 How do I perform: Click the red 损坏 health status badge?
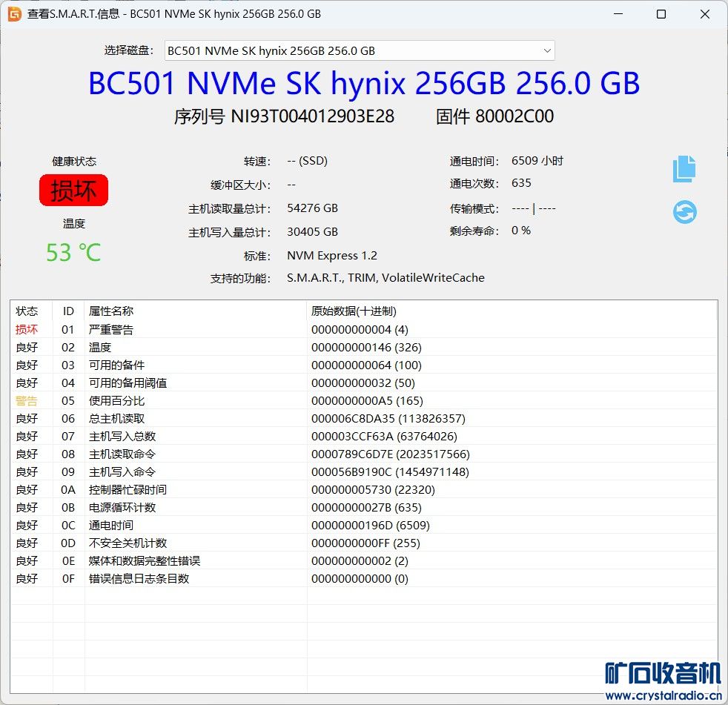point(74,191)
